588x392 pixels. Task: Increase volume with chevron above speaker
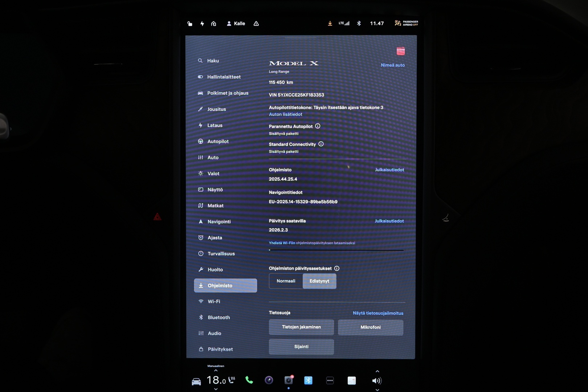click(377, 371)
